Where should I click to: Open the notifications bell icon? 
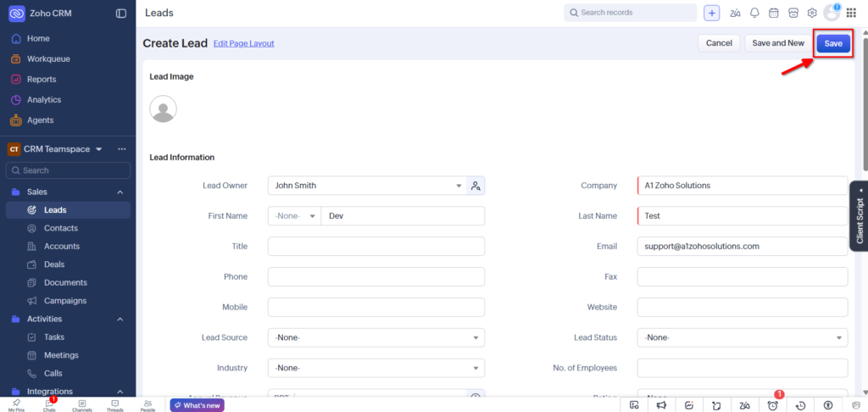754,13
